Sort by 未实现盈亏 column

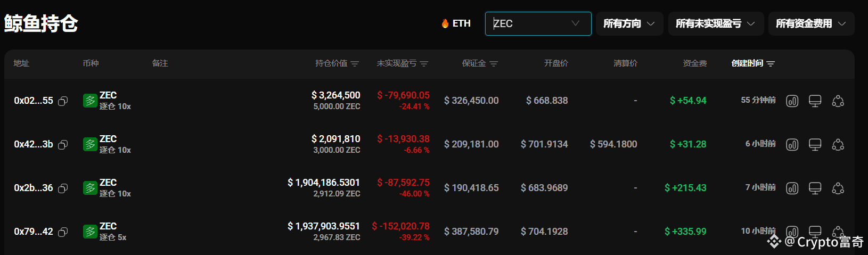coord(402,63)
